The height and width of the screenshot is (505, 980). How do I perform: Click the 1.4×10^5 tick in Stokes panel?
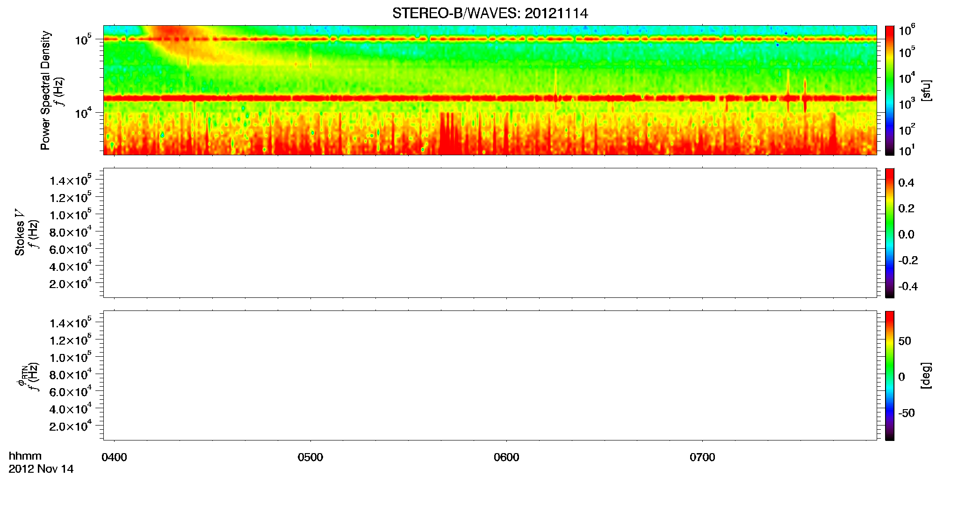(x=71, y=180)
